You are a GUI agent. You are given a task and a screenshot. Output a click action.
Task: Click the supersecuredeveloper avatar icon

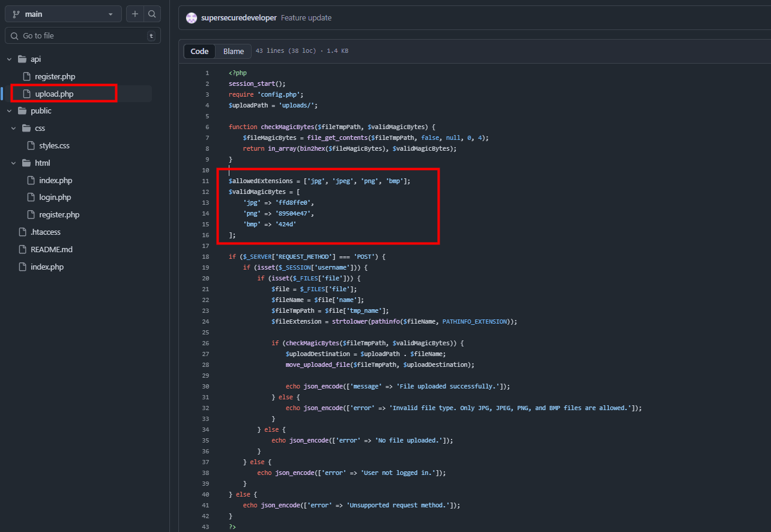click(x=192, y=18)
